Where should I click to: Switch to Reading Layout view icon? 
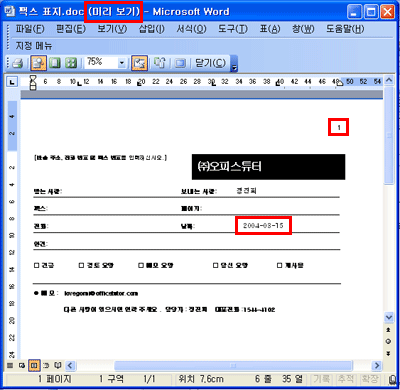[58, 365]
